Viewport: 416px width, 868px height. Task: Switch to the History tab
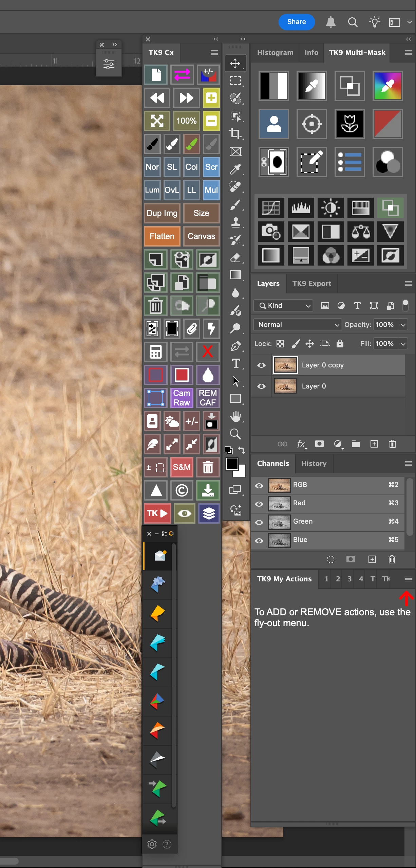(x=314, y=464)
